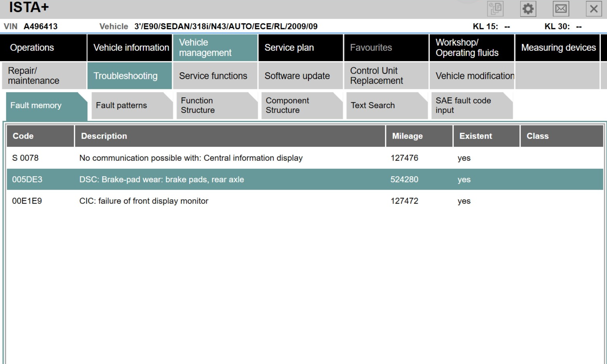The image size is (607, 364).
Task: Click the VIN number A496413
Action: click(x=41, y=26)
